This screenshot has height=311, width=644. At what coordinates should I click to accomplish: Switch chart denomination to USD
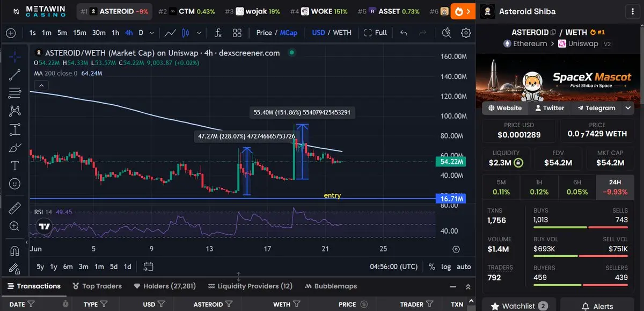point(318,33)
